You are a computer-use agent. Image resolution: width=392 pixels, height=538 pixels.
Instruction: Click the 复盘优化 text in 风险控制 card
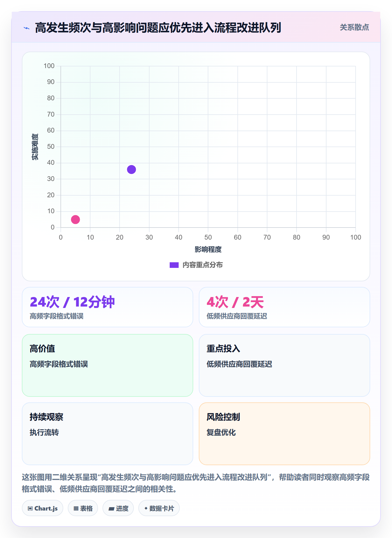[221, 432]
